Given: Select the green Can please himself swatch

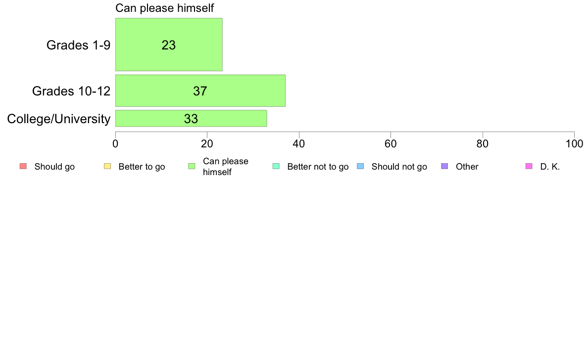Looking at the screenshot, I should 192,167.
